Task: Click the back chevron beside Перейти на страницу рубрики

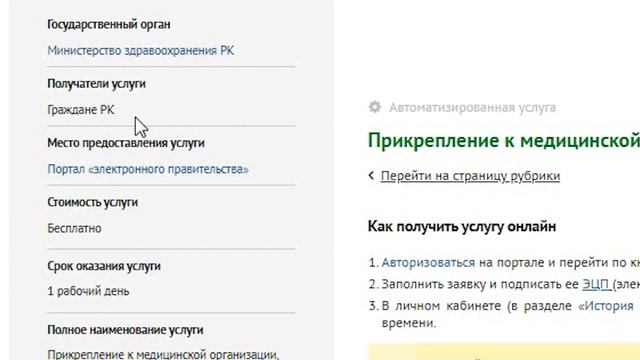Action: (x=371, y=176)
